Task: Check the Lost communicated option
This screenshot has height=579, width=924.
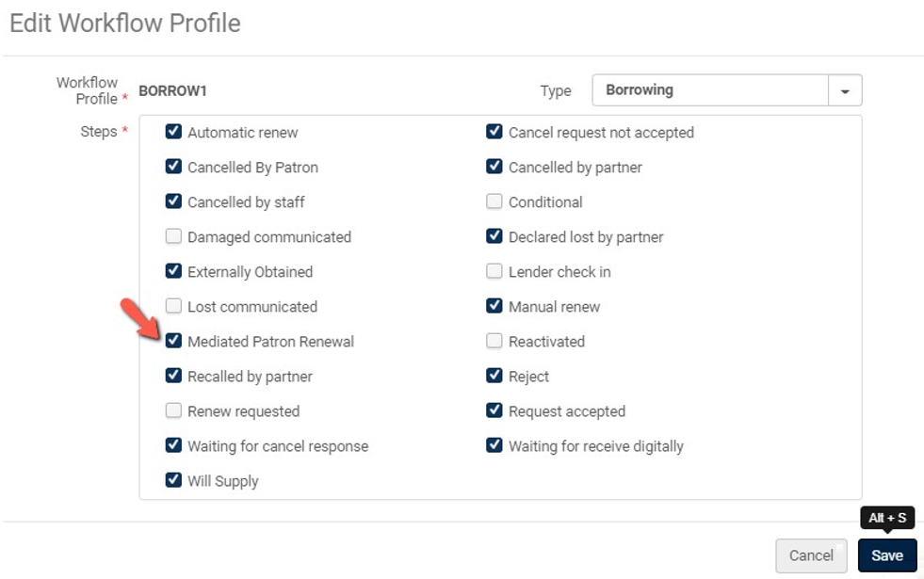Action: [x=173, y=306]
